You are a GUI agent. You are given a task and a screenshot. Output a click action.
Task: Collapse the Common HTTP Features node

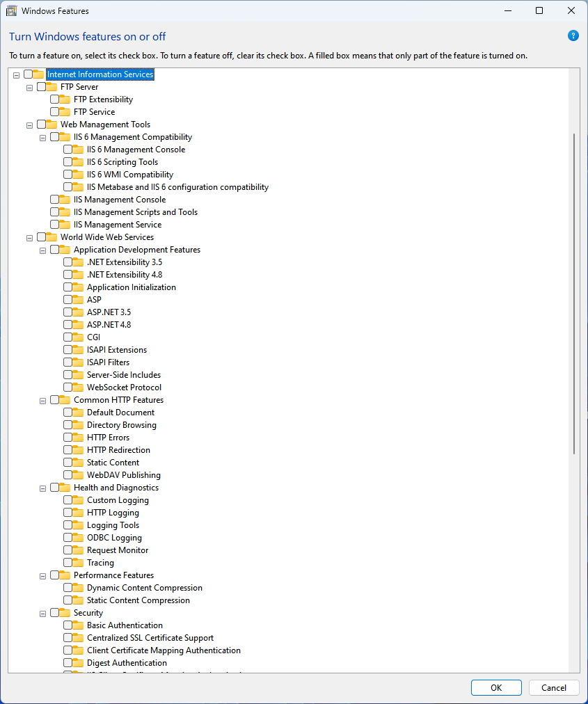[42, 401]
